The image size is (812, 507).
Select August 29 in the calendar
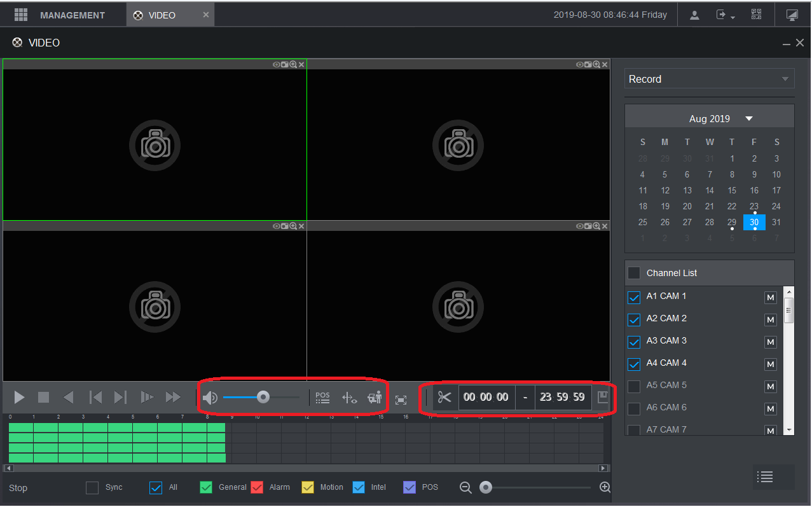(x=732, y=222)
